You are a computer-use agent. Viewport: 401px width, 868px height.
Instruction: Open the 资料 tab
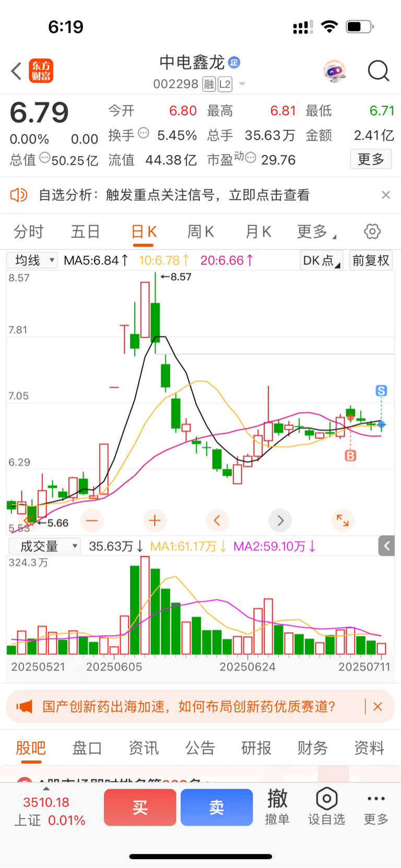pos(369,748)
